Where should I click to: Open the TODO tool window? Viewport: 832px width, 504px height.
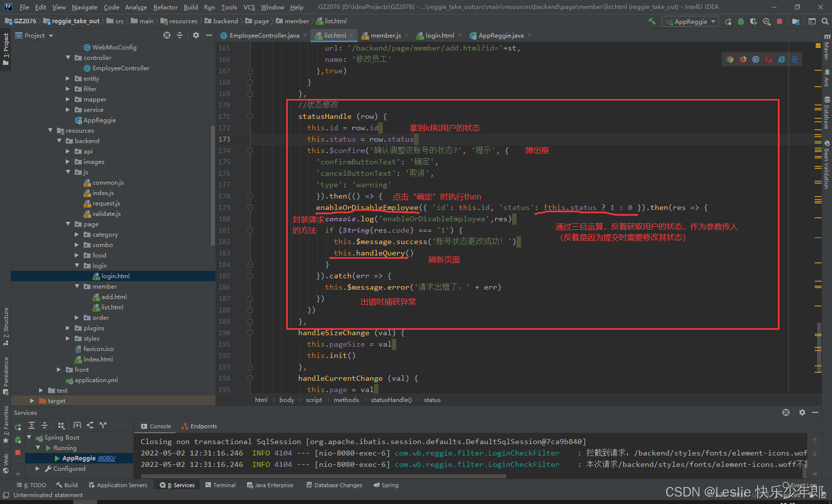click(31, 485)
